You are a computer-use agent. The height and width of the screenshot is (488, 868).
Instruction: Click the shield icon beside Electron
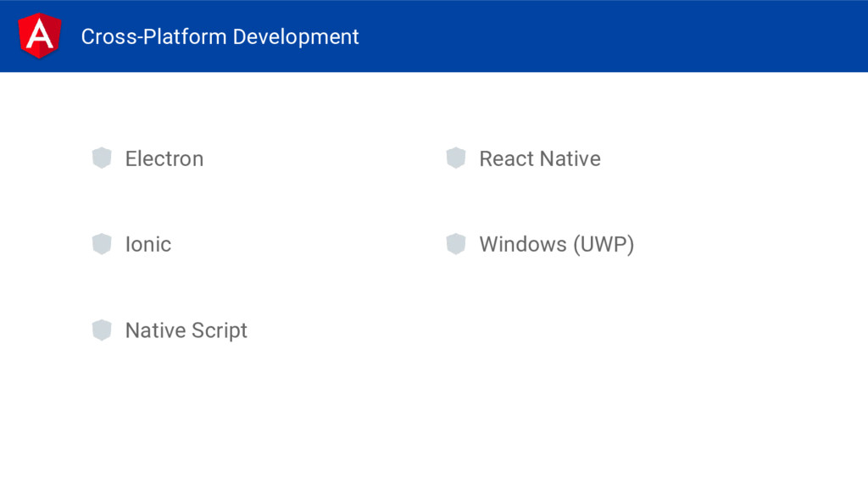pos(102,158)
